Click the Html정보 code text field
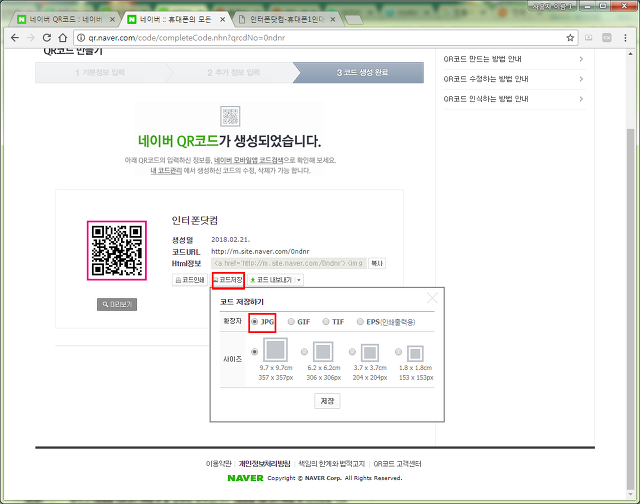Screen dimensions: 640x504 289,263
